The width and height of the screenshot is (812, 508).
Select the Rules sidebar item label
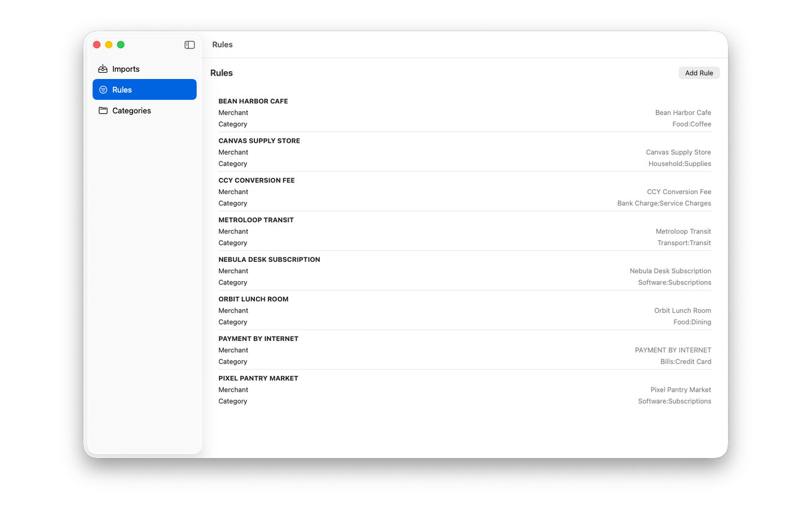(x=122, y=90)
